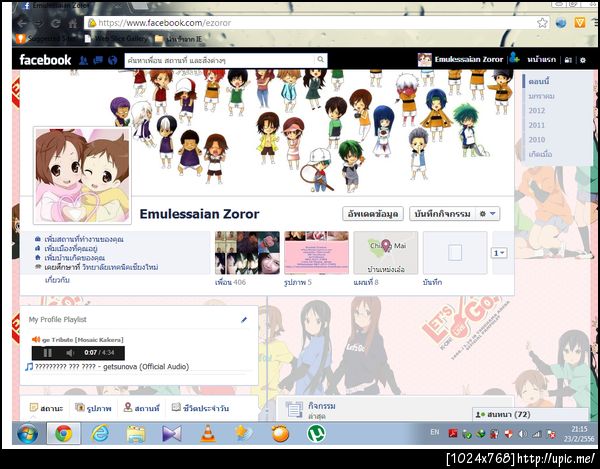
Task: Click the browser back arrow
Action: coord(22,24)
